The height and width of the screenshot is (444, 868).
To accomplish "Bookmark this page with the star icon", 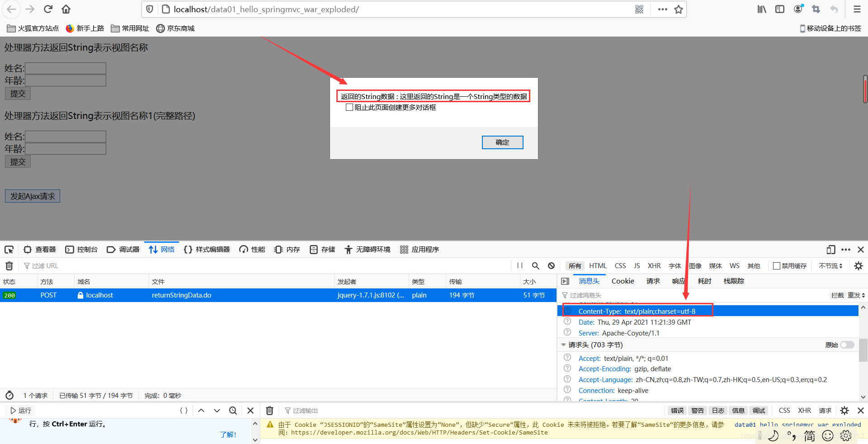I will pos(679,9).
